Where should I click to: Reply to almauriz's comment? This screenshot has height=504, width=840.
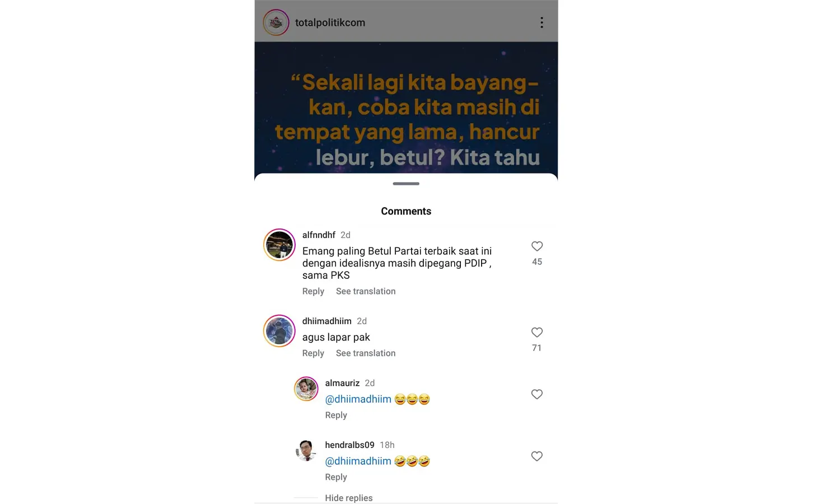336,415
